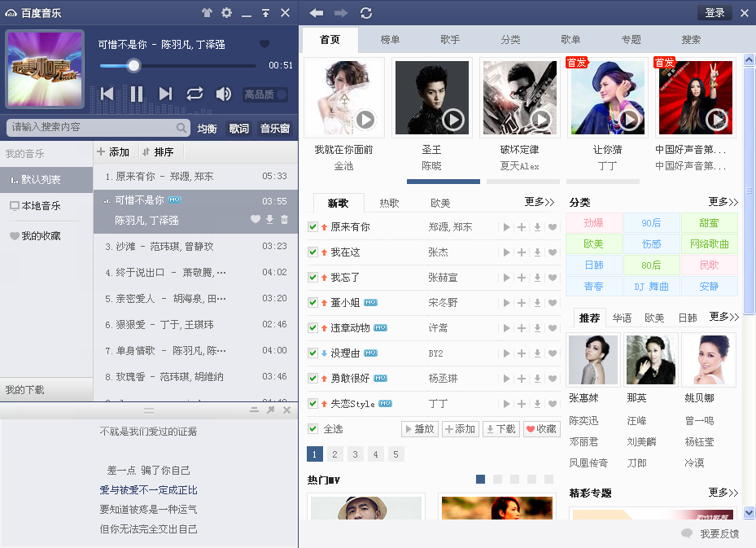The height and width of the screenshot is (548, 756).
Task: Uncheck the 全选 select-all checkbox
Action: (x=312, y=428)
